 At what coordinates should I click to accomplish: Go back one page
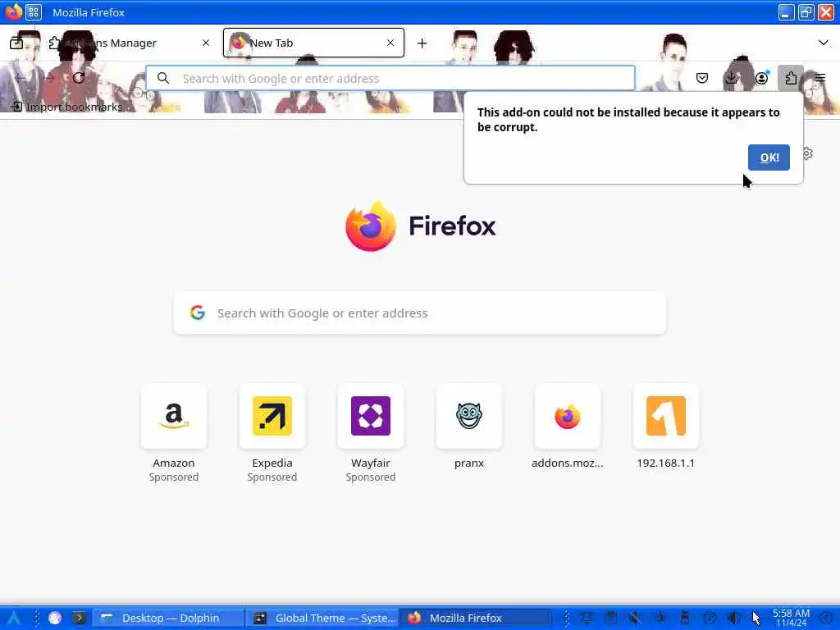[x=21, y=78]
